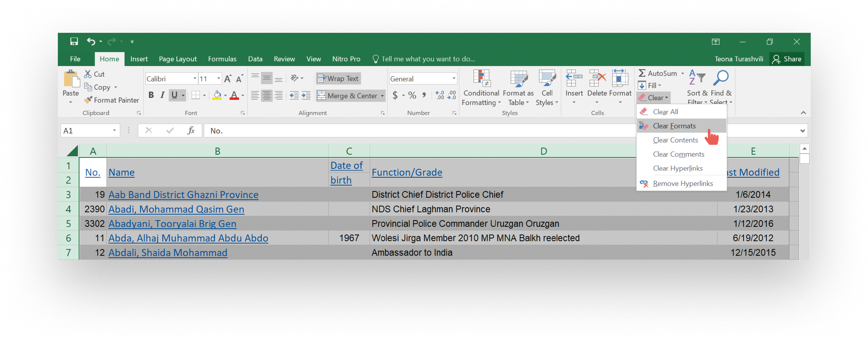Image resolution: width=868 pixels, height=342 pixels.
Task: Toggle Center horizontal alignment
Action: pos(267,96)
